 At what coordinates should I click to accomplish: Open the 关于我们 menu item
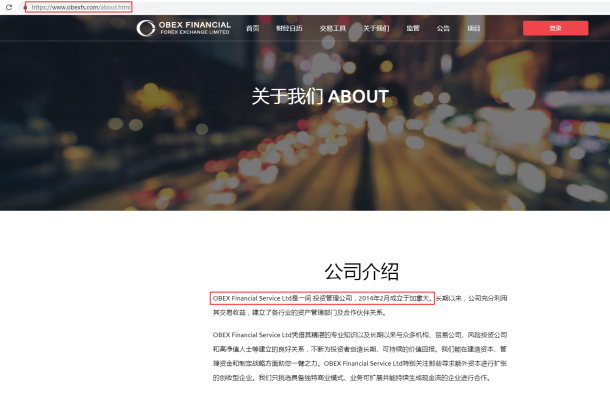376,28
